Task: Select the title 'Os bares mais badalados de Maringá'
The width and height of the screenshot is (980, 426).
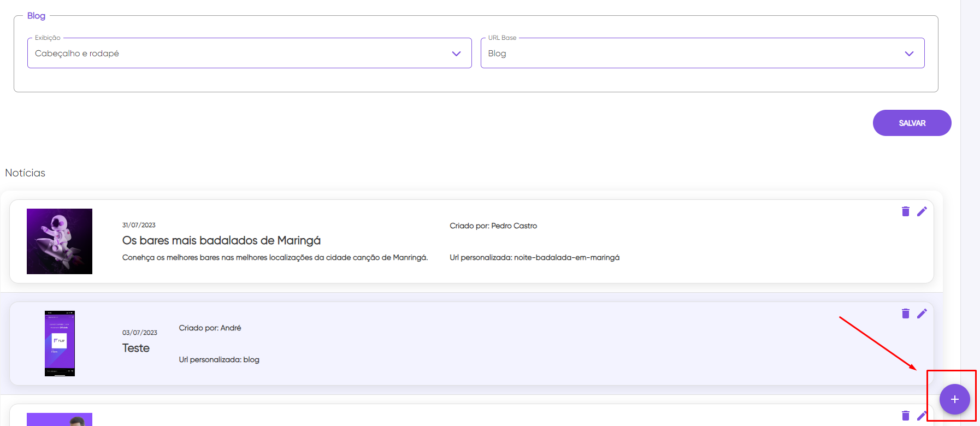Action: click(x=221, y=240)
